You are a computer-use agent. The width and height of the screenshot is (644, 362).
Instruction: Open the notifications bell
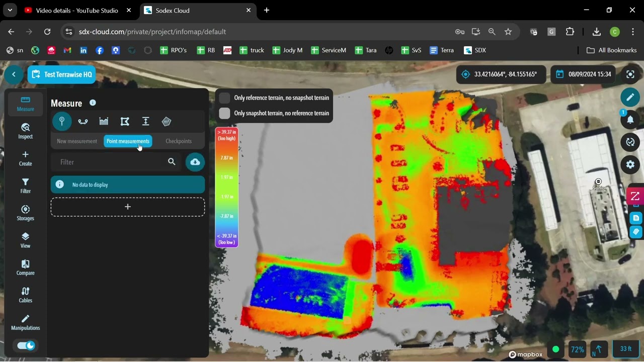tap(630, 120)
